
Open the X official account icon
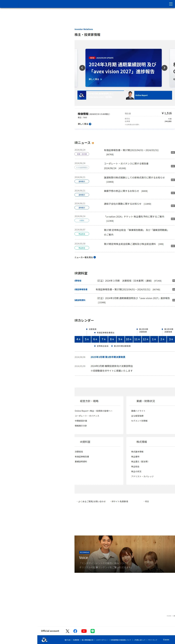[67, 631]
